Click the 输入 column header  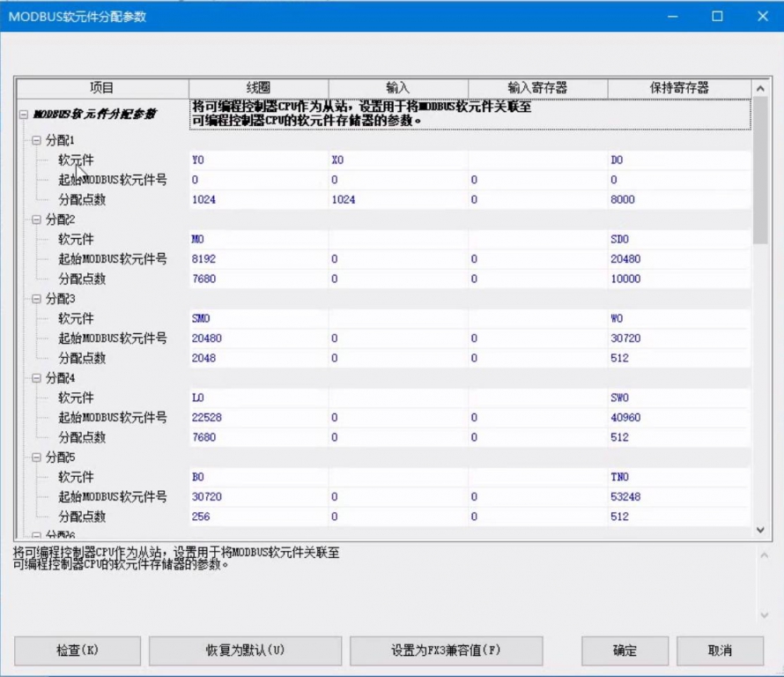click(398, 88)
